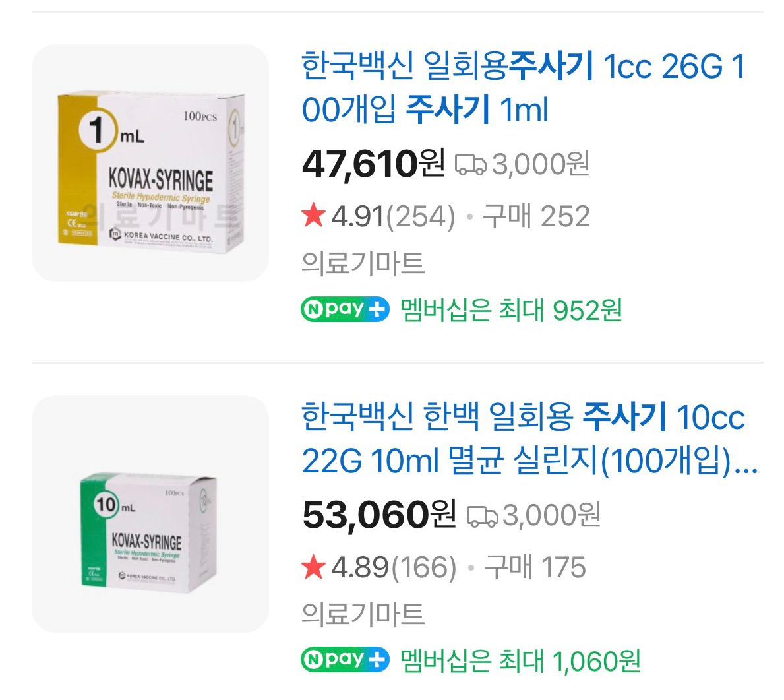The height and width of the screenshot is (700, 784).
Task: Click the plus icon next to first Npay badge
Action: tap(375, 309)
